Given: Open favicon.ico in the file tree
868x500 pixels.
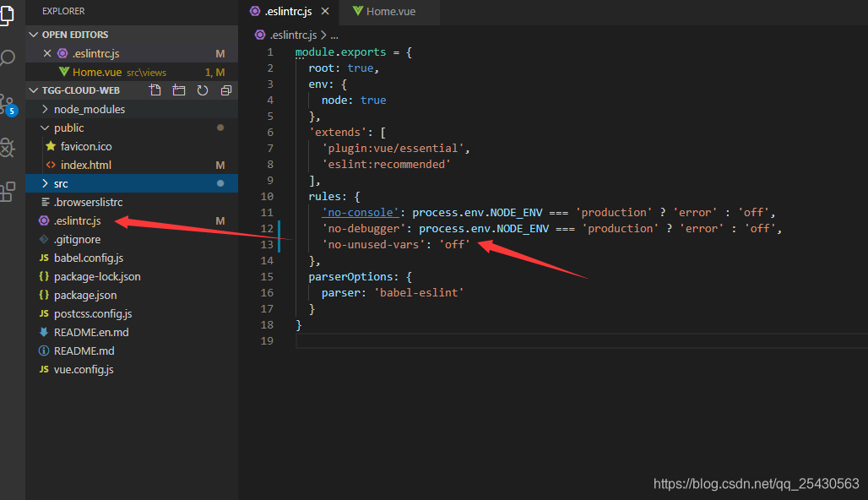Looking at the screenshot, I should pos(132,146).
